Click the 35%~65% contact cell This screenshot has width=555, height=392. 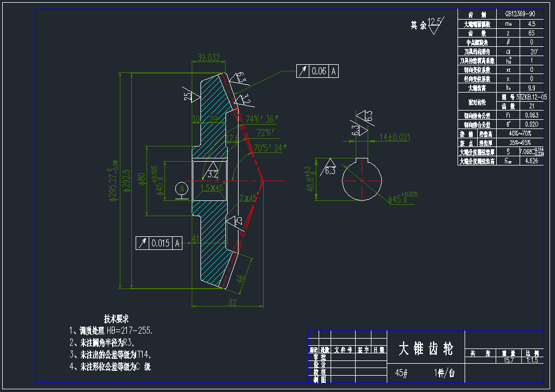point(520,143)
